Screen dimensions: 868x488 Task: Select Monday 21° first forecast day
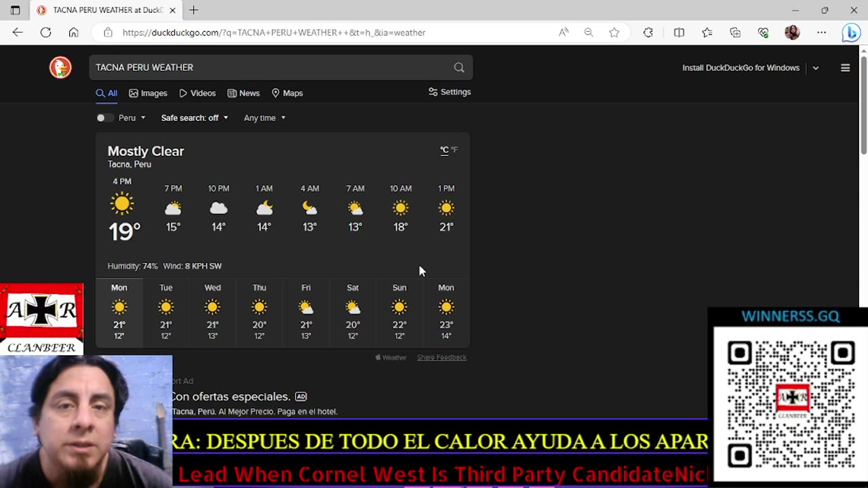pyautogui.click(x=119, y=312)
